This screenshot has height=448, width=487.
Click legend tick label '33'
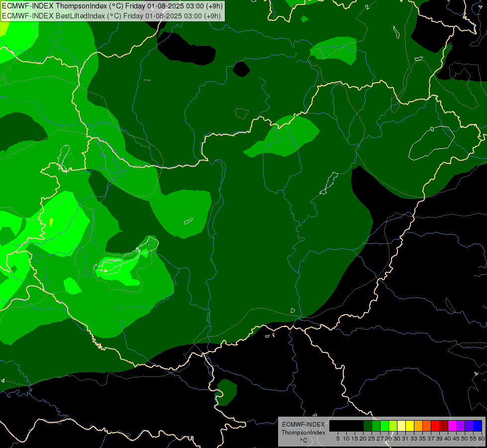pos(414,439)
